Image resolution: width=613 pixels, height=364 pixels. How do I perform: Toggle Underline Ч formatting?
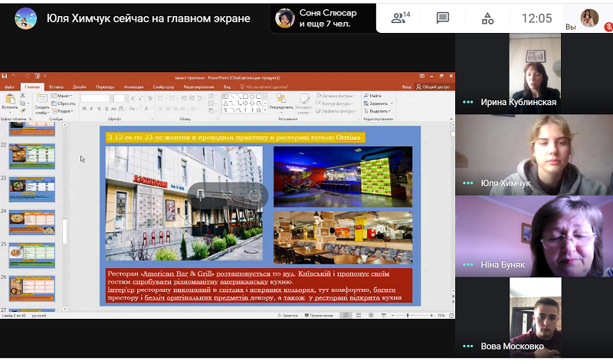99,109
